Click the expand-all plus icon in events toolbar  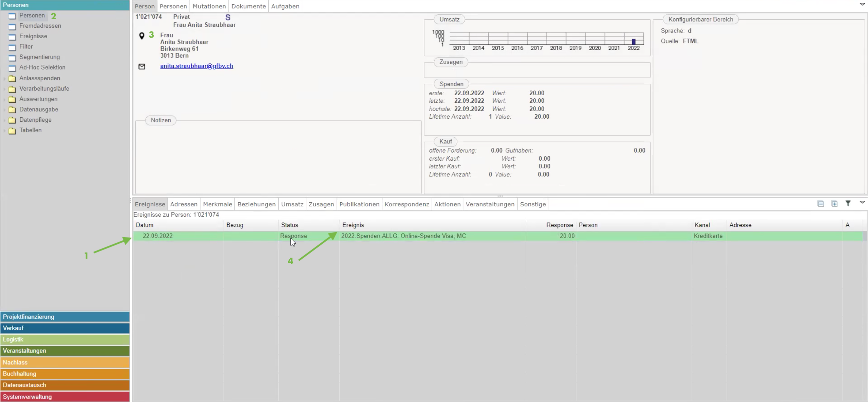(x=834, y=204)
